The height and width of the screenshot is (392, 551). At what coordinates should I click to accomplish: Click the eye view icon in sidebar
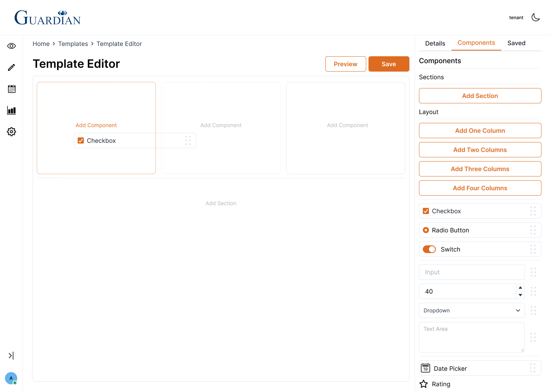coord(11,46)
